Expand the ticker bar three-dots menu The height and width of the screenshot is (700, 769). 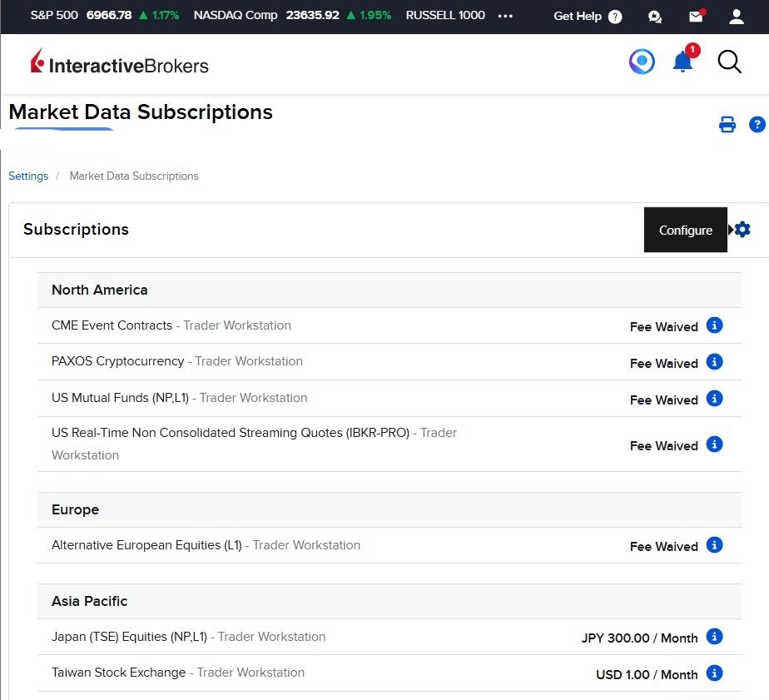(x=505, y=16)
